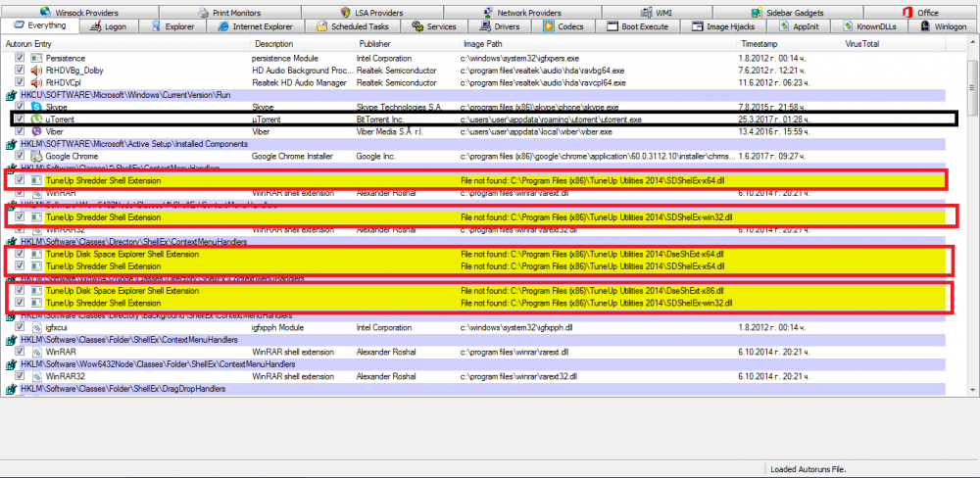The width and height of the screenshot is (980, 478).
Task: Uncheck the igfxcui entry checkbox
Action: tap(20, 327)
